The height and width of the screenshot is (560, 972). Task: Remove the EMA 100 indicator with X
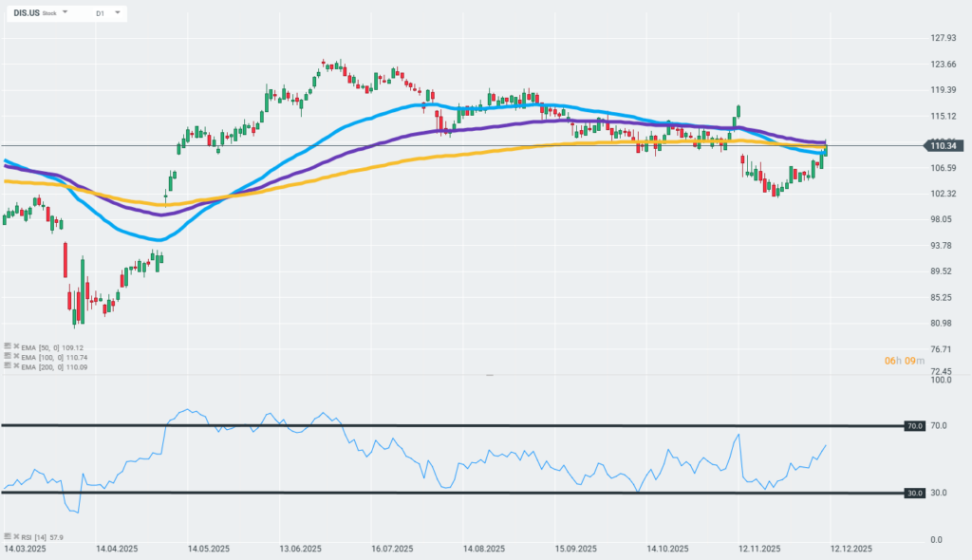point(16,356)
